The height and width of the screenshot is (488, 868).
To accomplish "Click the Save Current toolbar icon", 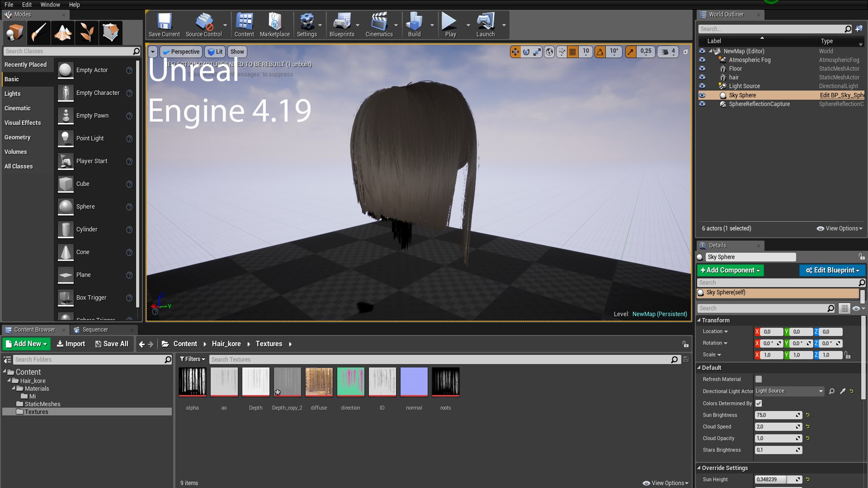I will point(164,25).
